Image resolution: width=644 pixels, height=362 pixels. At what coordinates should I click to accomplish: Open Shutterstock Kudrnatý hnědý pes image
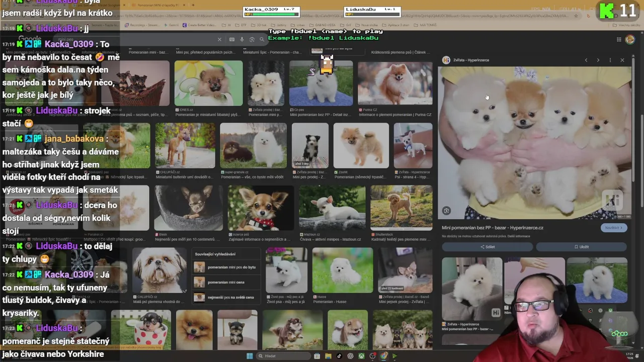(401, 208)
